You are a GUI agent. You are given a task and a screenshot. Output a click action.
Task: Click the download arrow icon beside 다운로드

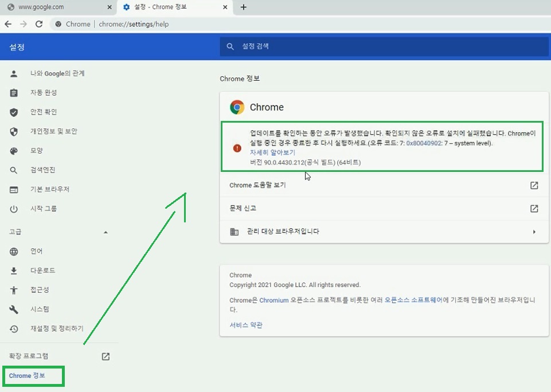[x=14, y=271]
